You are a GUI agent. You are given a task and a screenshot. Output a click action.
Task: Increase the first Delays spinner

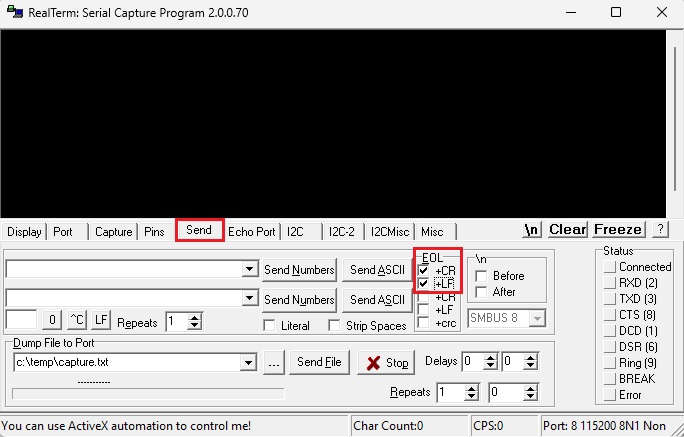tap(491, 358)
